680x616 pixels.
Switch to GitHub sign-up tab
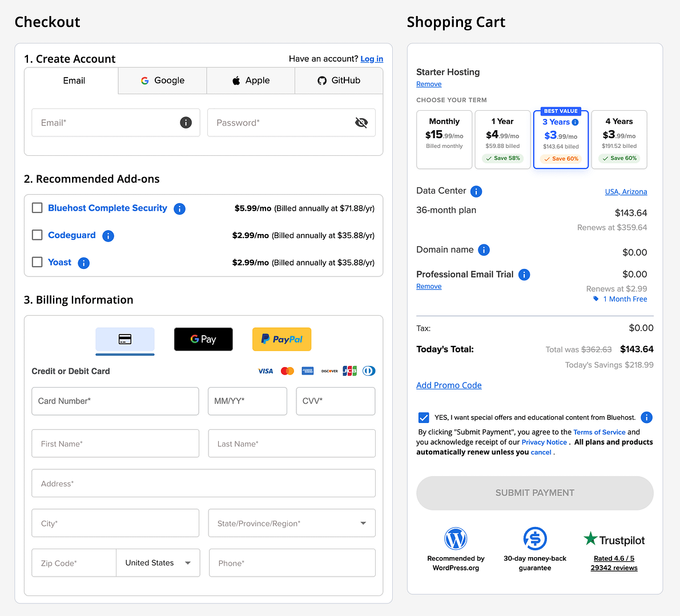pyautogui.click(x=339, y=80)
